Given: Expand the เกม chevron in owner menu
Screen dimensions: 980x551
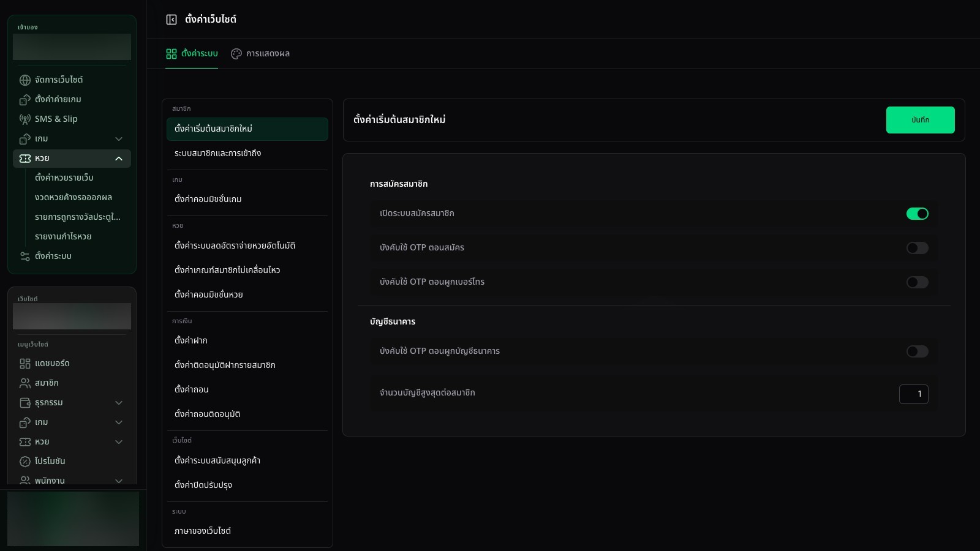Looking at the screenshot, I should coord(119,139).
